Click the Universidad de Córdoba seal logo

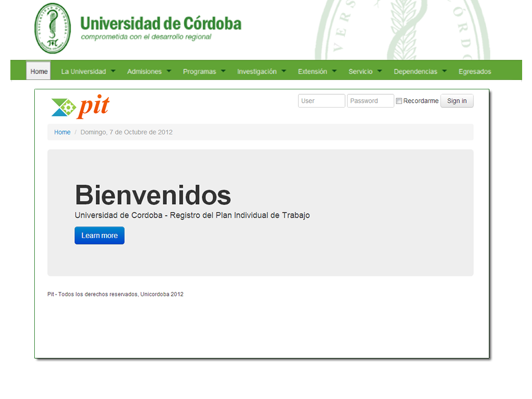[x=52, y=28]
